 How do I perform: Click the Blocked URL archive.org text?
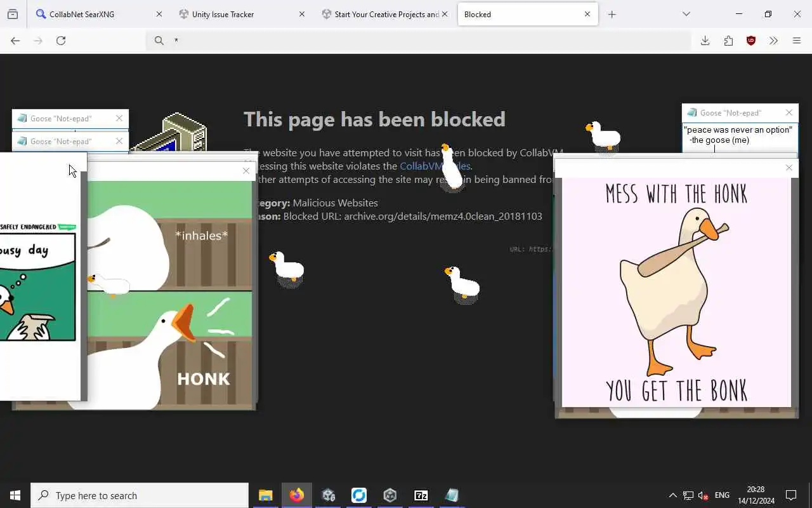click(412, 216)
